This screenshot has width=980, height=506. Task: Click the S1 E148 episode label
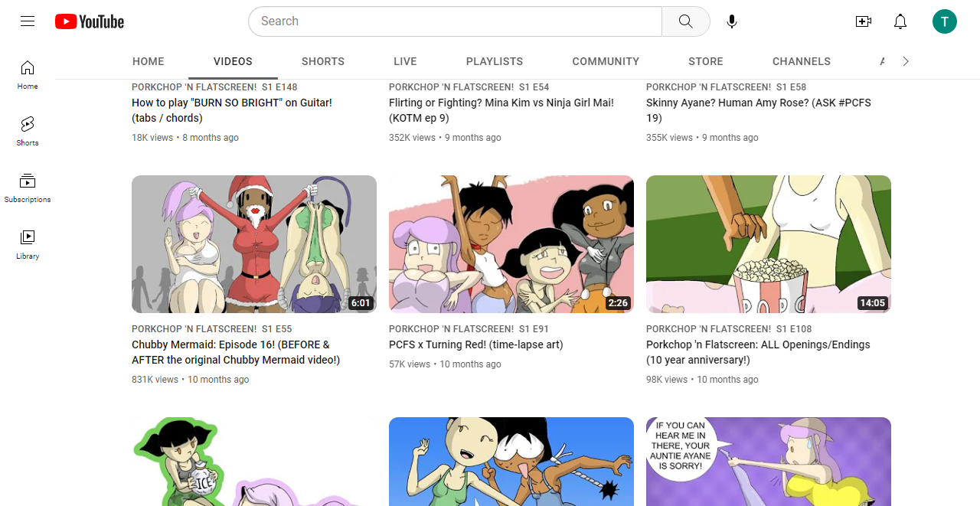[x=279, y=87]
